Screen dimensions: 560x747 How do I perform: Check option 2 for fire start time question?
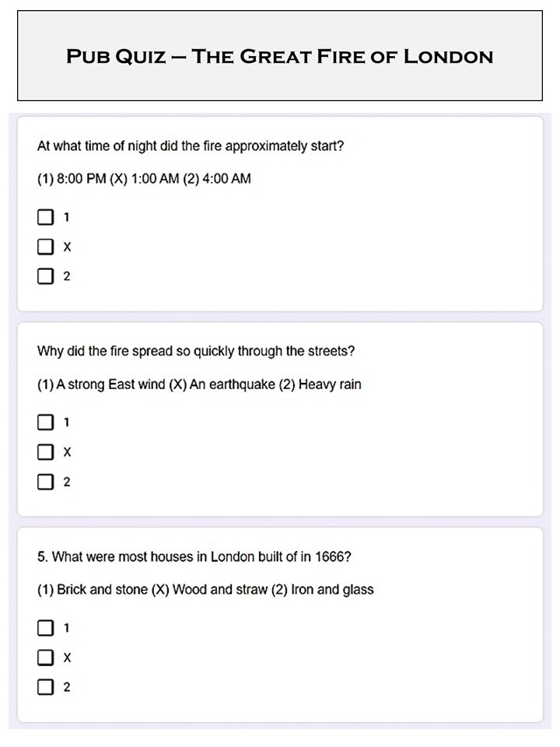[x=45, y=276]
